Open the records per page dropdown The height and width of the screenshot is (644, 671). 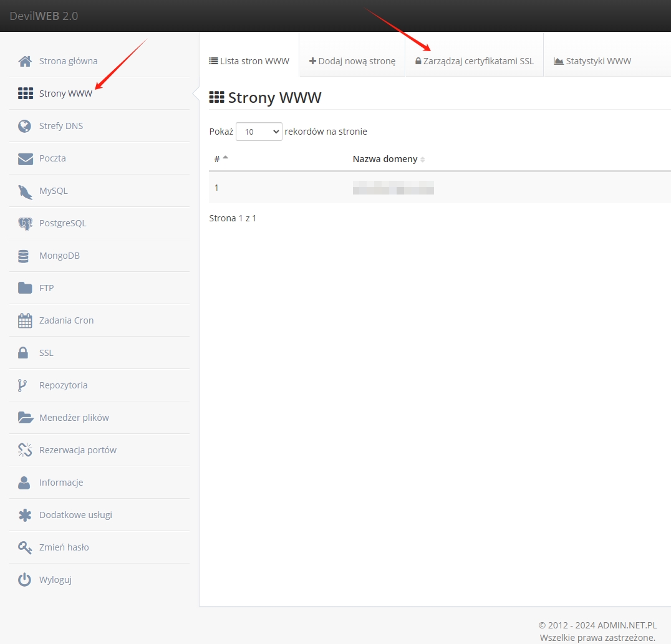259,132
